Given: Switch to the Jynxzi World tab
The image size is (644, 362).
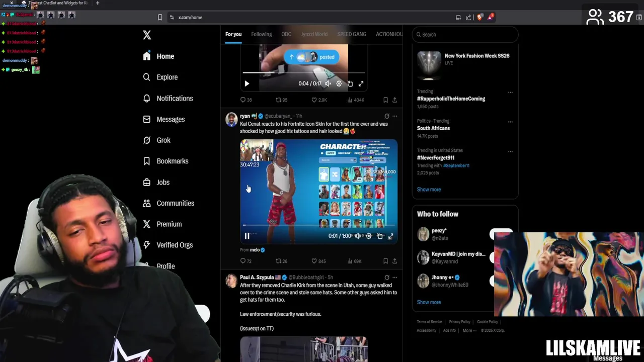Looking at the screenshot, I should [314, 34].
